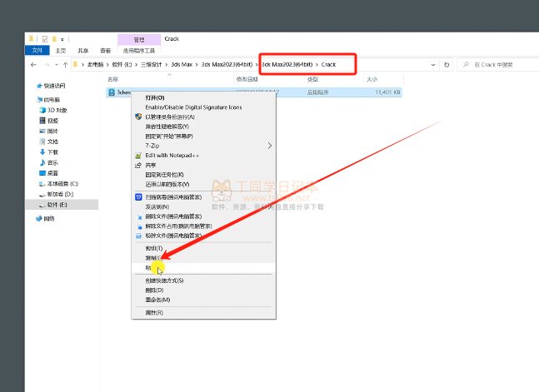The width and height of the screenshot is (539, 392).
Task: Choose Edit with Notepad++ in context menu
Action: [172, 156]
